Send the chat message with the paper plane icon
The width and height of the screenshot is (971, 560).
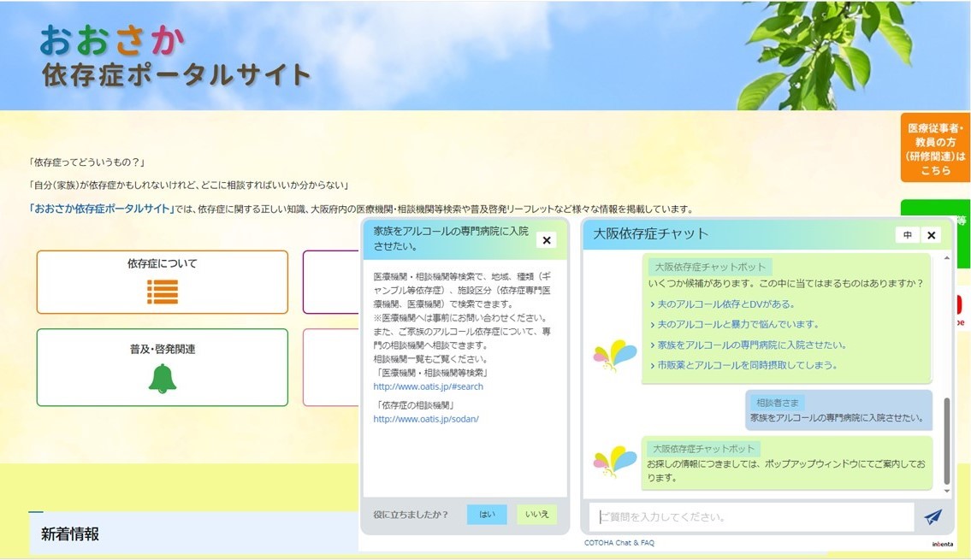pos(933,516)
